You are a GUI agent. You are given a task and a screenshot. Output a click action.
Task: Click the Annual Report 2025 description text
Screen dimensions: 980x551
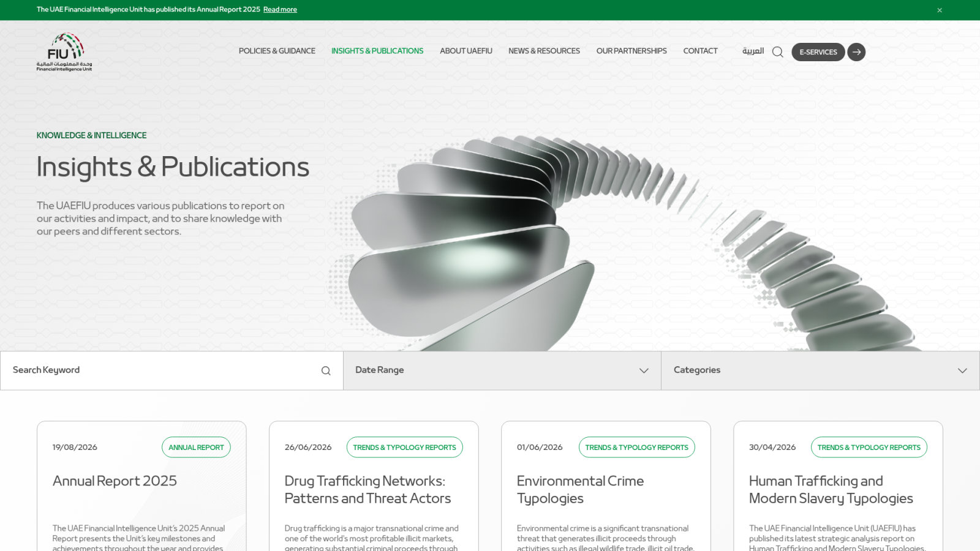[x=138, y=538]
